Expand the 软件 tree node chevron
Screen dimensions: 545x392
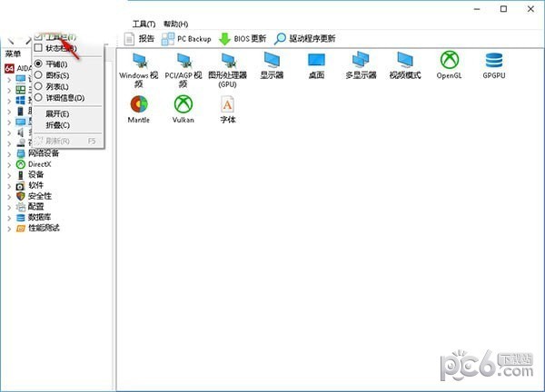pyautogui.click(x=9, y=186)
